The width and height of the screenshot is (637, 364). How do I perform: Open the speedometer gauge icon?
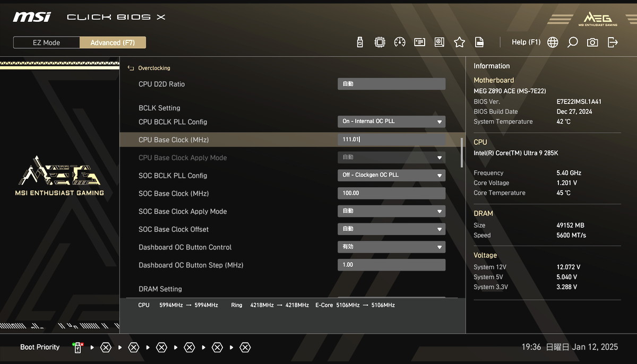[400, 42]
